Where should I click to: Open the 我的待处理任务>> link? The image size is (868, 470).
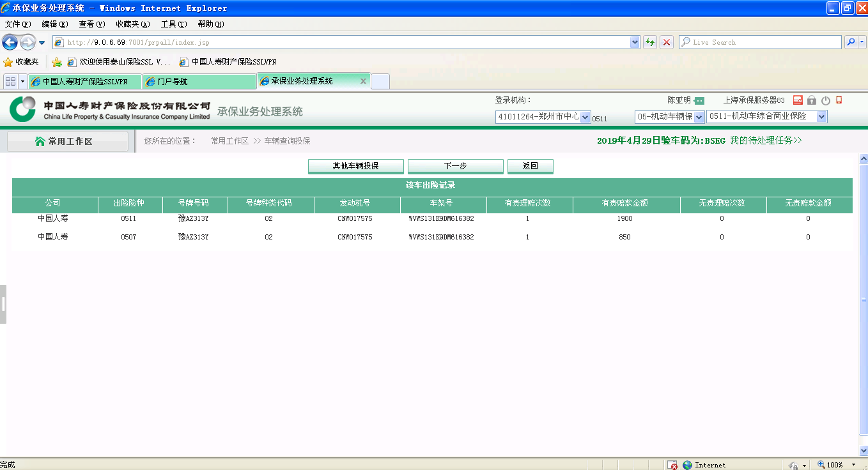click(766, 140)
